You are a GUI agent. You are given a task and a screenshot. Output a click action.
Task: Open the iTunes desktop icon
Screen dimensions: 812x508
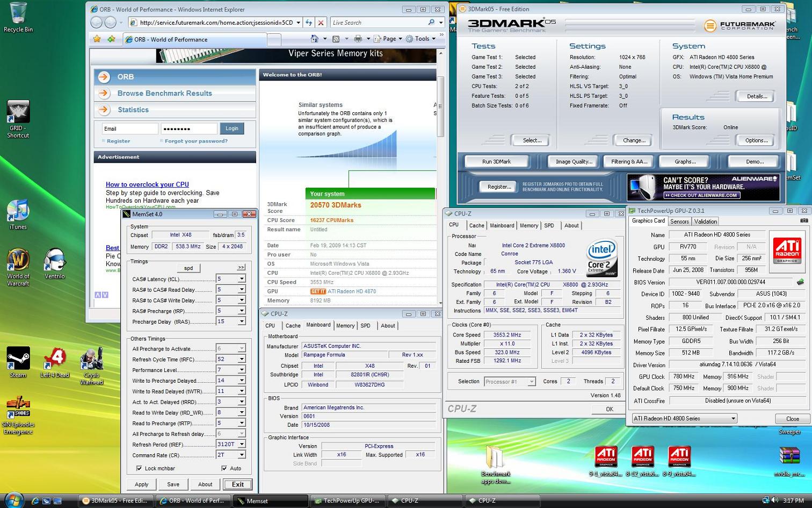18,214
